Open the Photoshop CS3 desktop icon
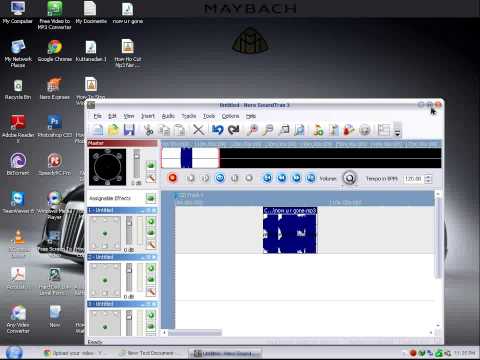480x360 pixels. point(55,126)
